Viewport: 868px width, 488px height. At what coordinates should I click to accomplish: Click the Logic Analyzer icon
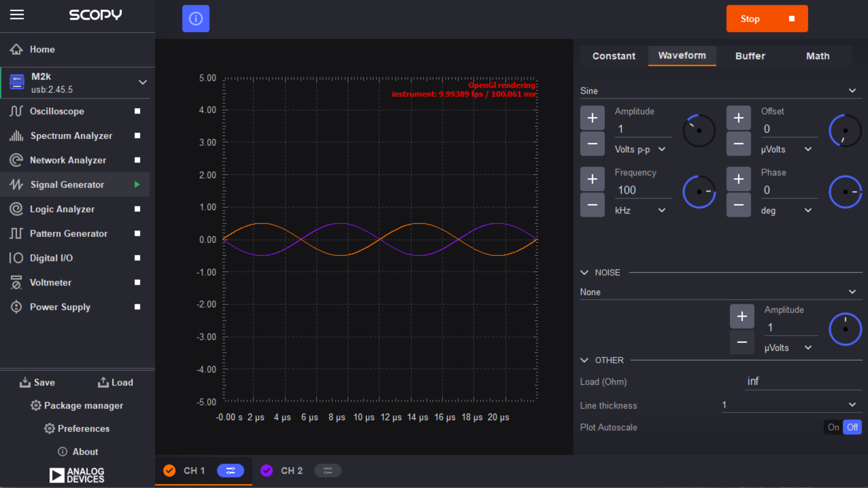[x=16, y=209]
